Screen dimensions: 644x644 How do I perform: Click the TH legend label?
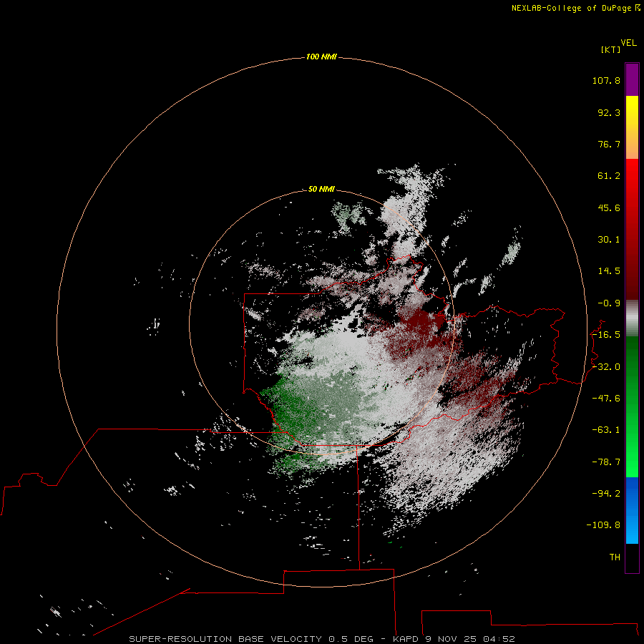pos(615,557)
